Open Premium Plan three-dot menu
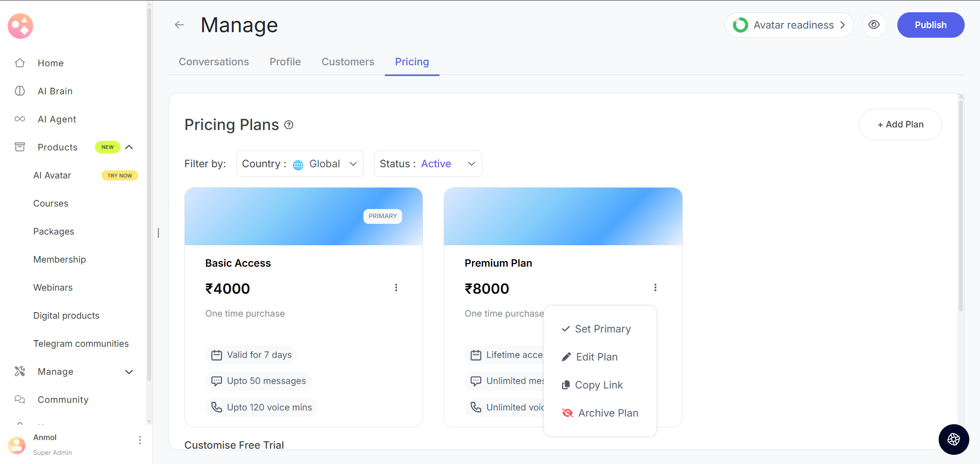The image size is (980, 464). [x=655, y=288]
